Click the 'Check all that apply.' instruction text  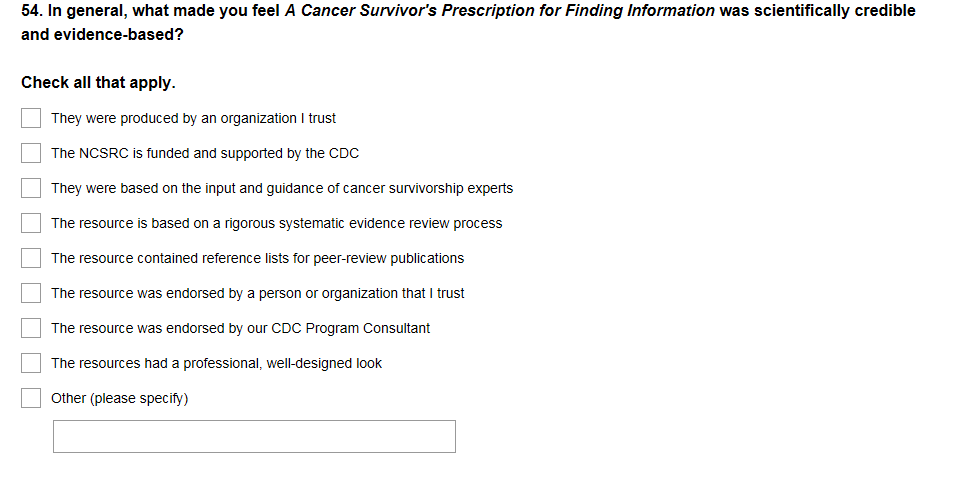click(x=98, y=83)
